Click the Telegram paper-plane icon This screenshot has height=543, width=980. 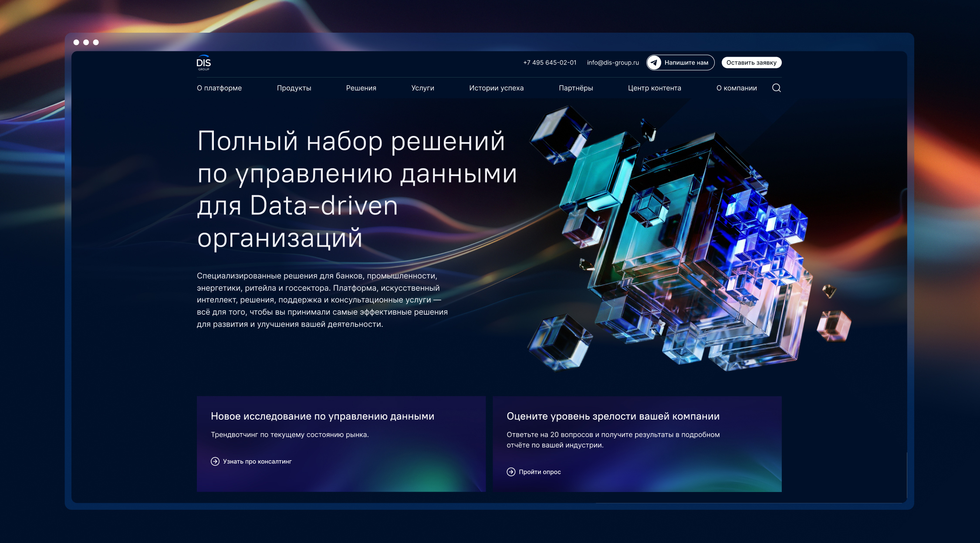tap(654, 63)
